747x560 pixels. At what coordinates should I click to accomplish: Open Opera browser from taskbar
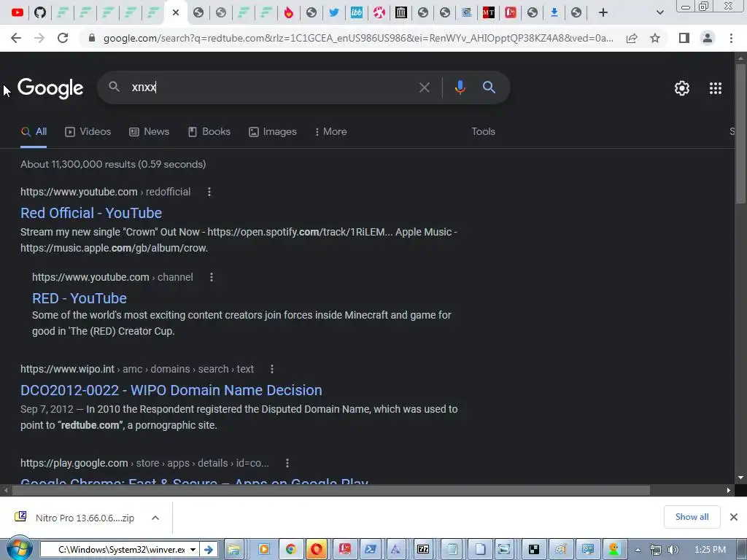point(317,550)
